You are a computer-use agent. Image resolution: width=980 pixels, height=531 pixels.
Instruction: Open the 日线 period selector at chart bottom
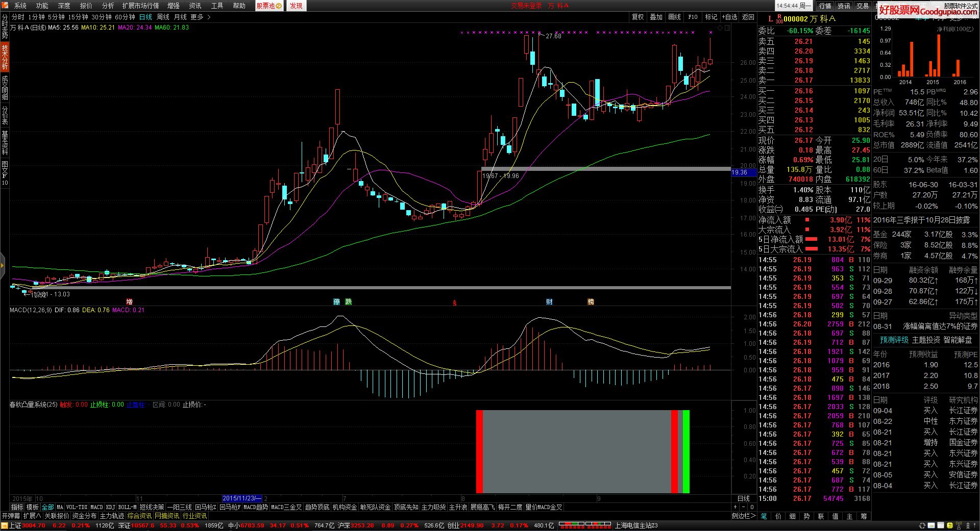click(744, 498)
